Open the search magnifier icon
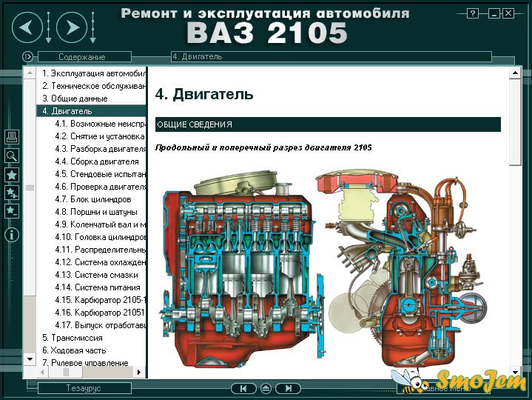The width and height of the screenshot is (532, 400). [x=12, y=156]
